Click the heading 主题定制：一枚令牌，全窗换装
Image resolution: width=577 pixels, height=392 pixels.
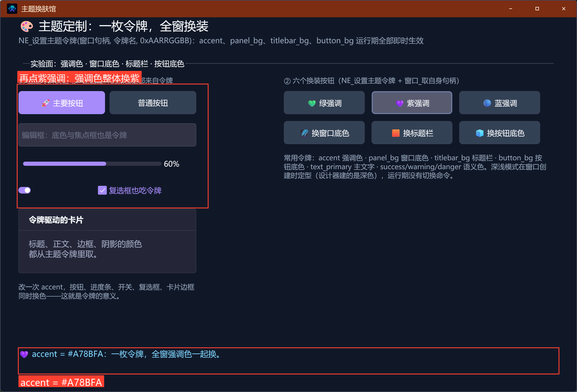pos(123,26)
